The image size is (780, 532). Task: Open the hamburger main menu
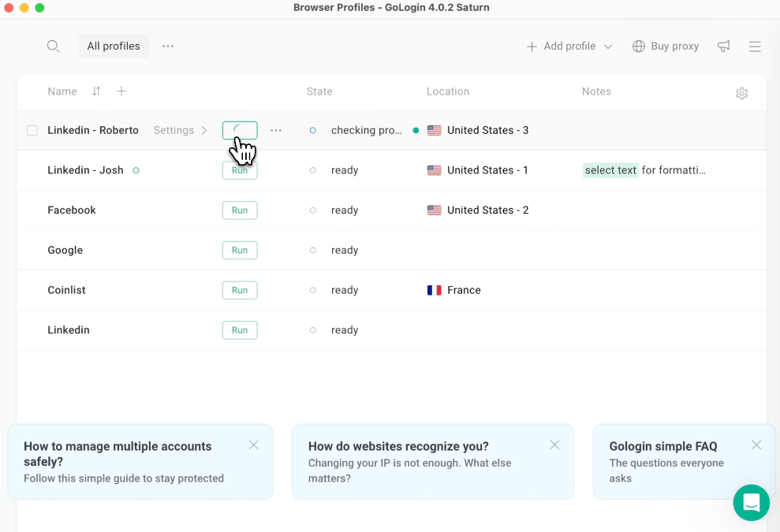coord(755,47)
